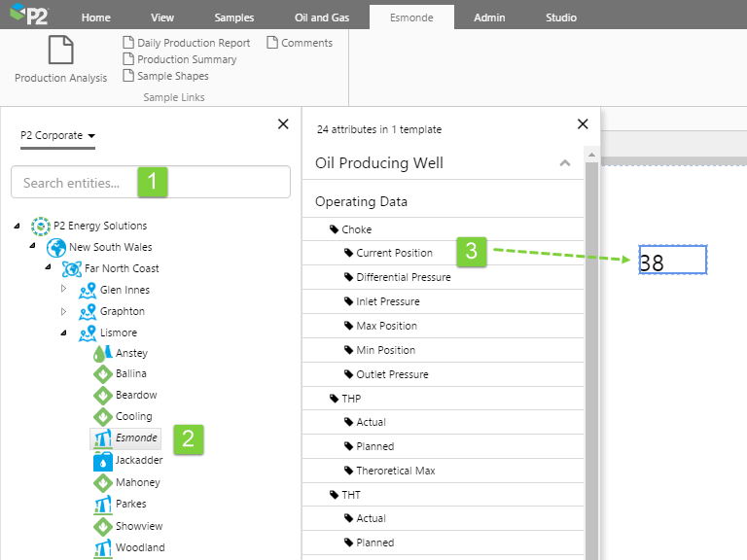Click the Search entities input field
This screenshot has height=560, width=747.
pos(78,183)
